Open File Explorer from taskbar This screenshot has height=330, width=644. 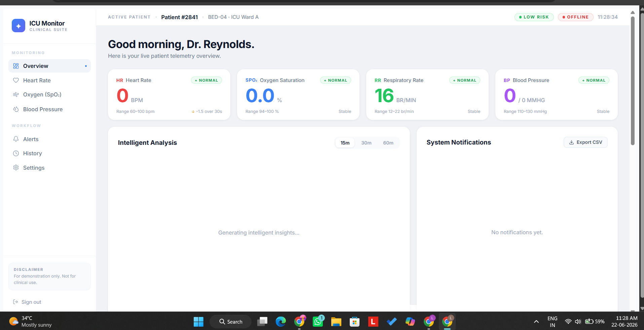336,322
